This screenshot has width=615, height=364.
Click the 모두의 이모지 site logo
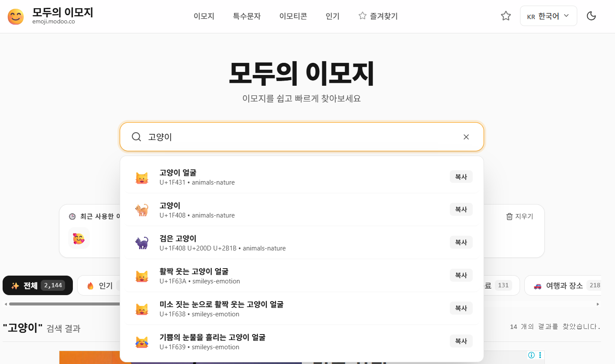pos(50,16)
